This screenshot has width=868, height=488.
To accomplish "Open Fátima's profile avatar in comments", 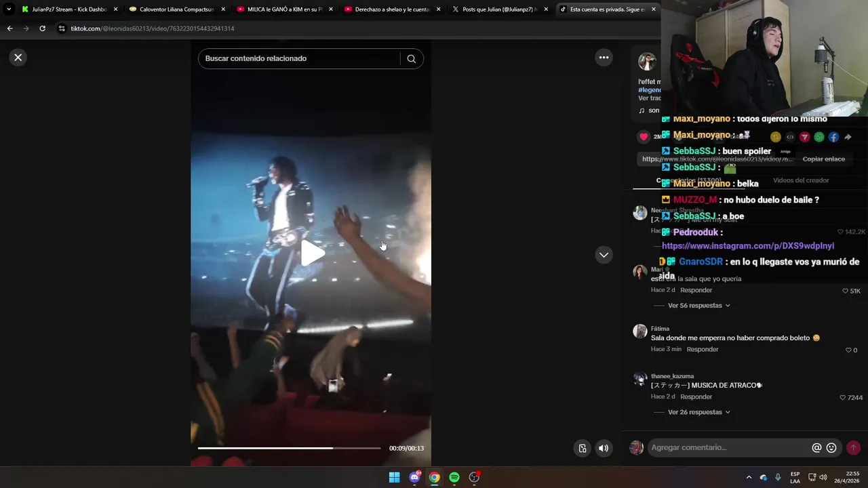I will [640, 331].
